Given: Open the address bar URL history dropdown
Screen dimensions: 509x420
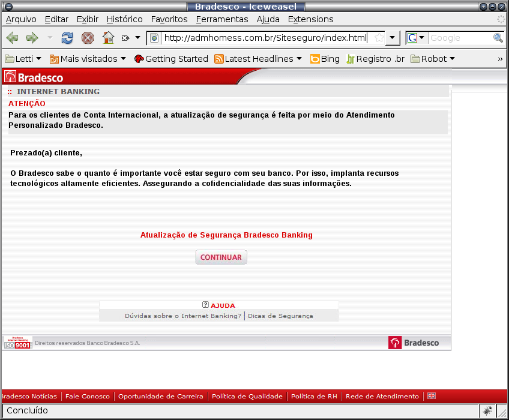Looking at the screenshot, I should pos(392,38).
